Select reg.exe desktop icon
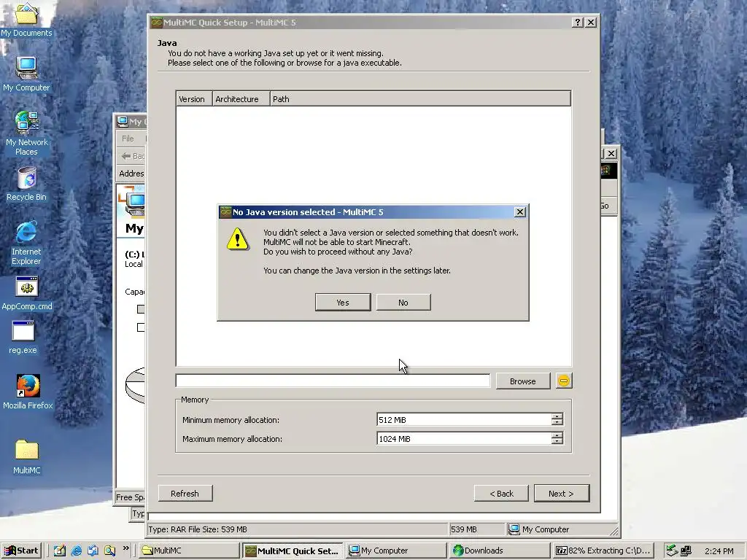 click(x=23, y=337)
